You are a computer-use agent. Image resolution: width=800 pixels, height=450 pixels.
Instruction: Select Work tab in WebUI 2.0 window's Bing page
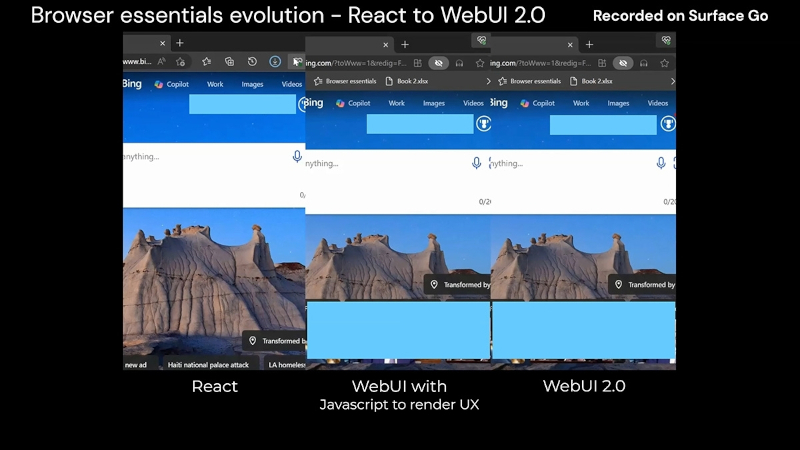581,103
